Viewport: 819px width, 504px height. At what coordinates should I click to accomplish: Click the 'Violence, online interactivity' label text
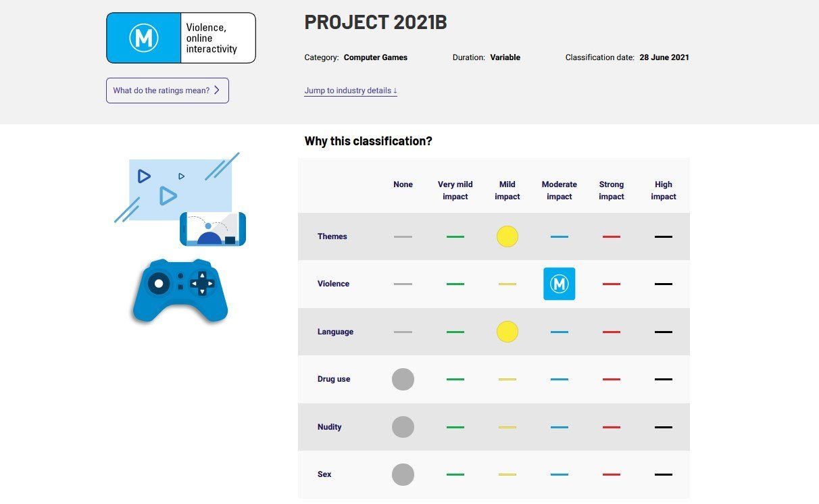pyautogui.click(x=212, y=38)
